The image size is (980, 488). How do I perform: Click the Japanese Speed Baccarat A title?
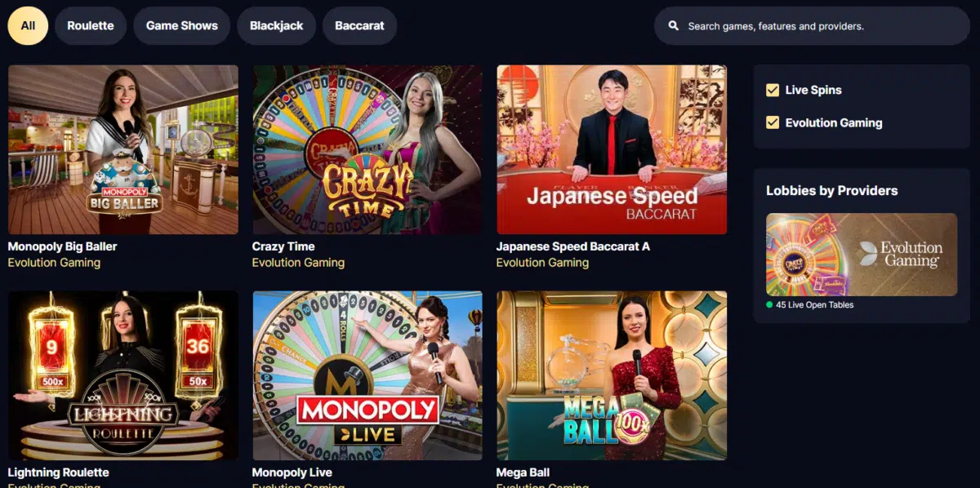tap(573, 246)
